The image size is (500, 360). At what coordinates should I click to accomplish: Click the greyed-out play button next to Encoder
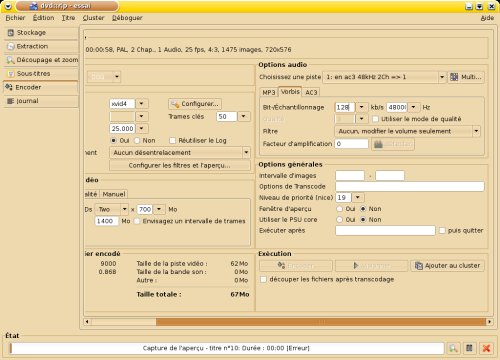tap(371, 266)
